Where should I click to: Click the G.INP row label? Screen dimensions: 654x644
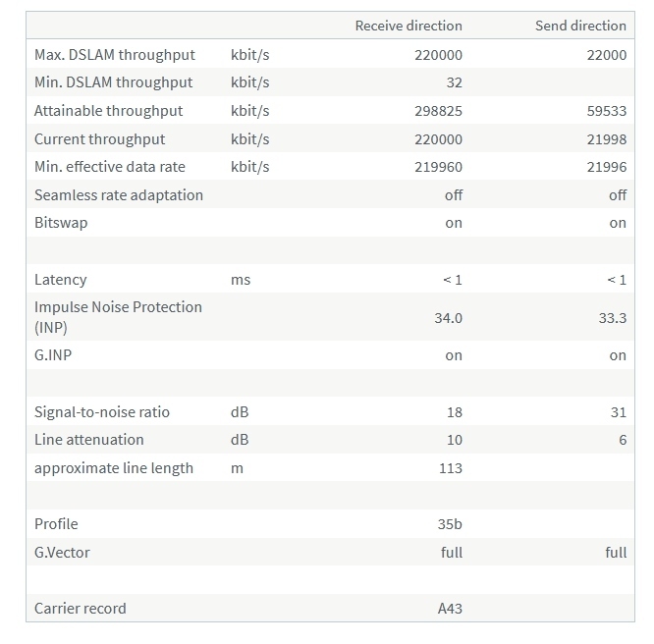click(x=53, y=355)
